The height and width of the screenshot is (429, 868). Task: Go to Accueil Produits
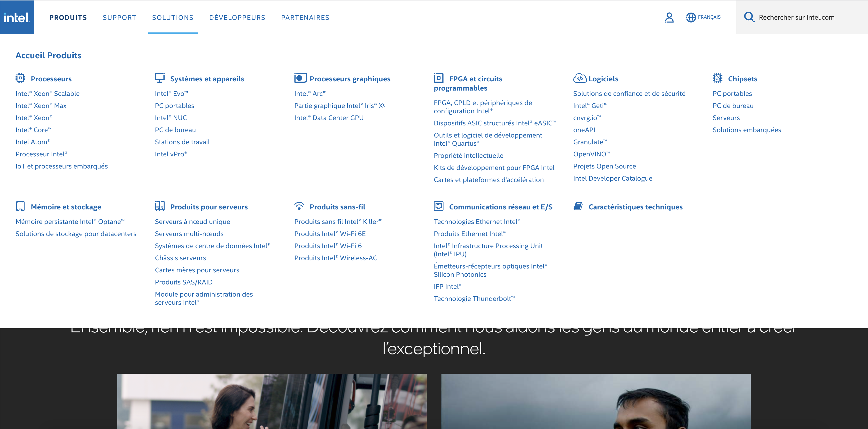tap(48, 55)
